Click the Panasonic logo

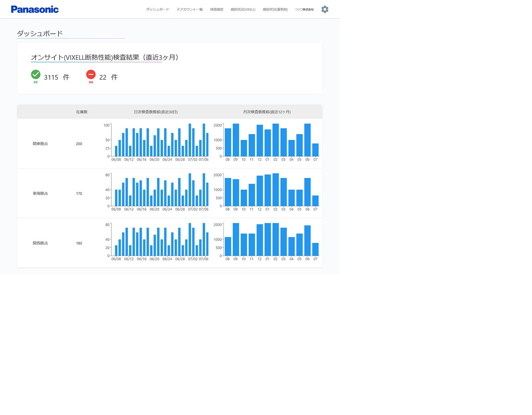(35, 9)
